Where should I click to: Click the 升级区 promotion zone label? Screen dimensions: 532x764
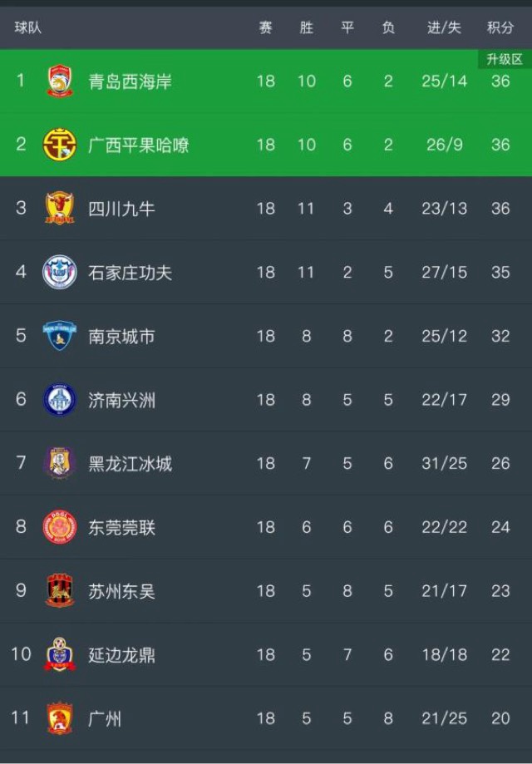[505, 59]
